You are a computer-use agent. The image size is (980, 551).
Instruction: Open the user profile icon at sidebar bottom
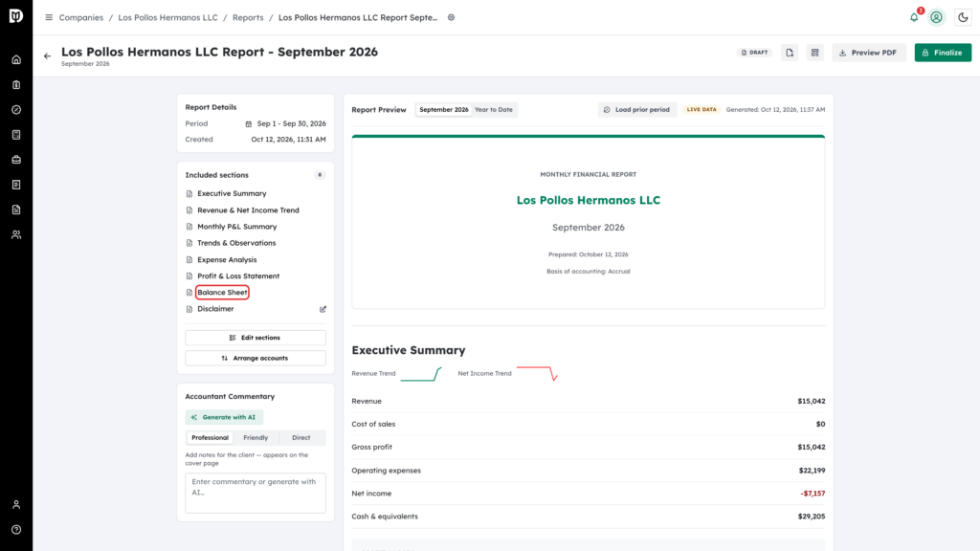coord(16,505)
